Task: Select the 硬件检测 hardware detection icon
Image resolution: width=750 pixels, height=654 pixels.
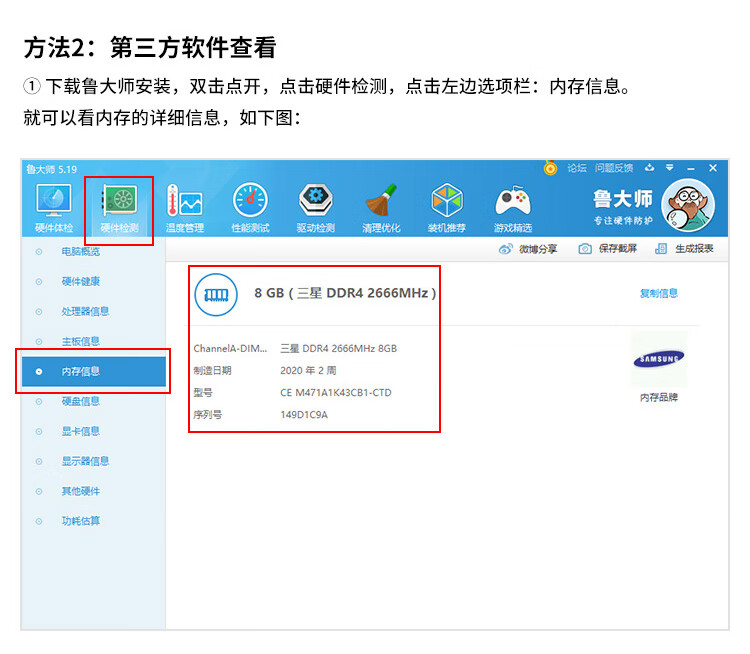Action: tap(119, 207)
